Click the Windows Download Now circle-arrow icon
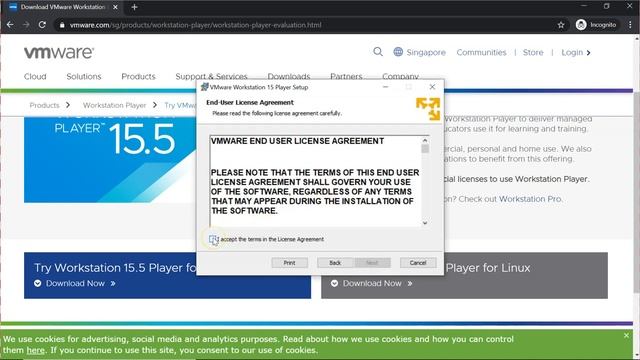 (38, 283)
